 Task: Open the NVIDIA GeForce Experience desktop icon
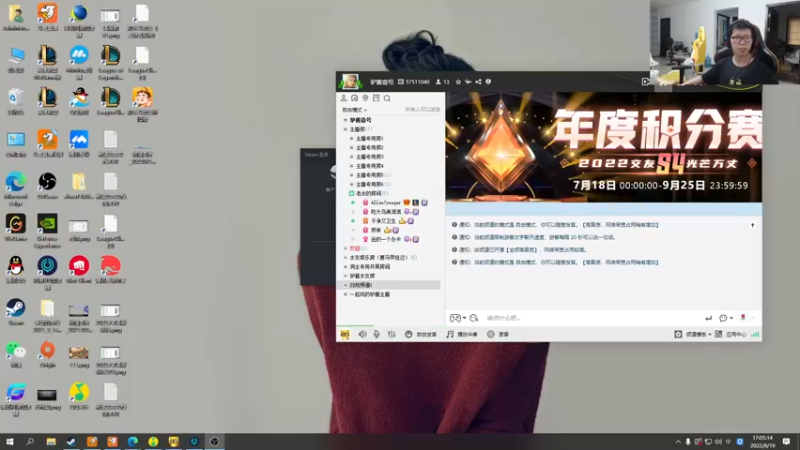coord(47,231)
